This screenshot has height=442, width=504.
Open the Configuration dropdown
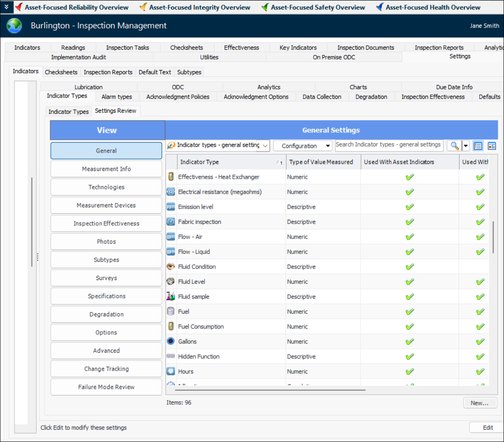[x=303, y=146]
